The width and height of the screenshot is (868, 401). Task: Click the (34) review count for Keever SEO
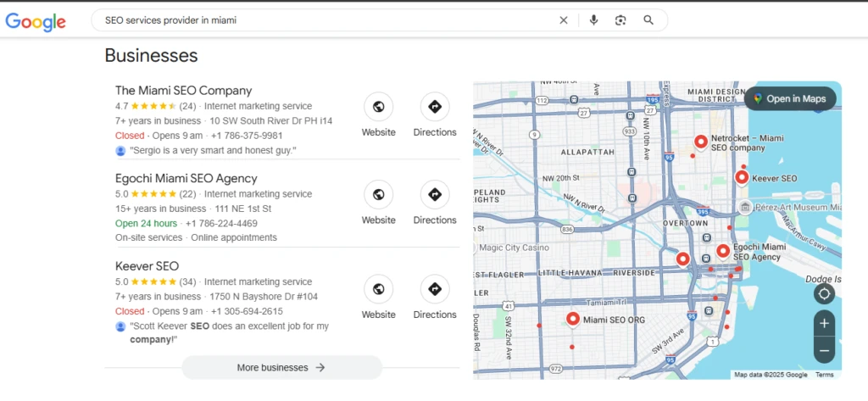click(188, 282)
